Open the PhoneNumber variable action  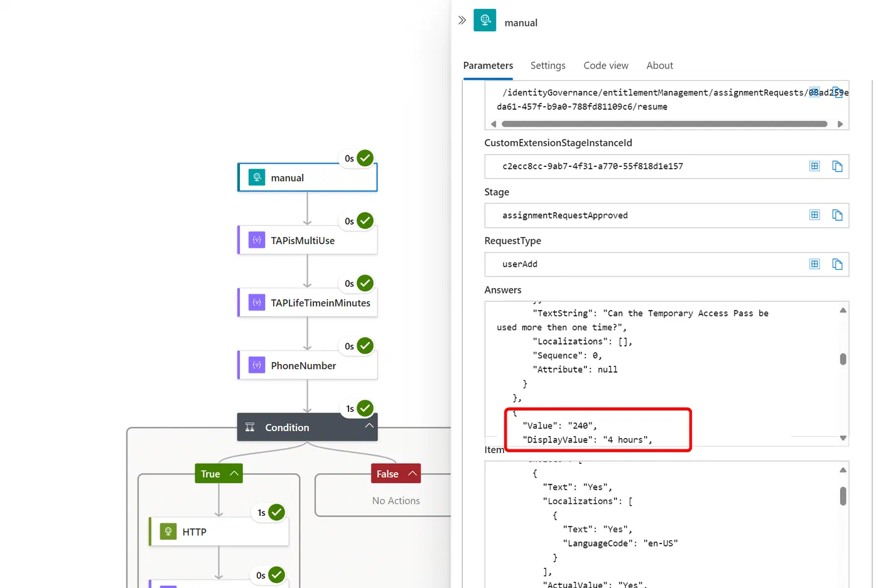click(x=307, y=365)
